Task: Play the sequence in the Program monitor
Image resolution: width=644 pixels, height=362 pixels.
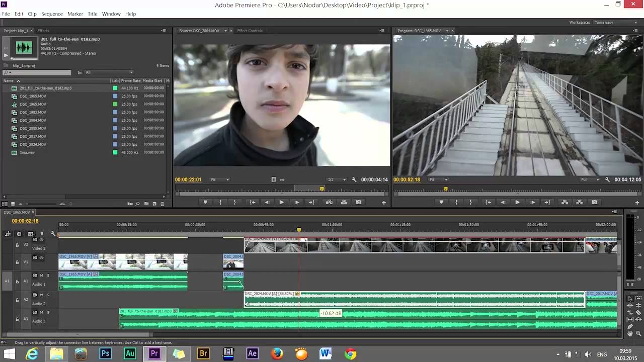Action: pos(517,202)
